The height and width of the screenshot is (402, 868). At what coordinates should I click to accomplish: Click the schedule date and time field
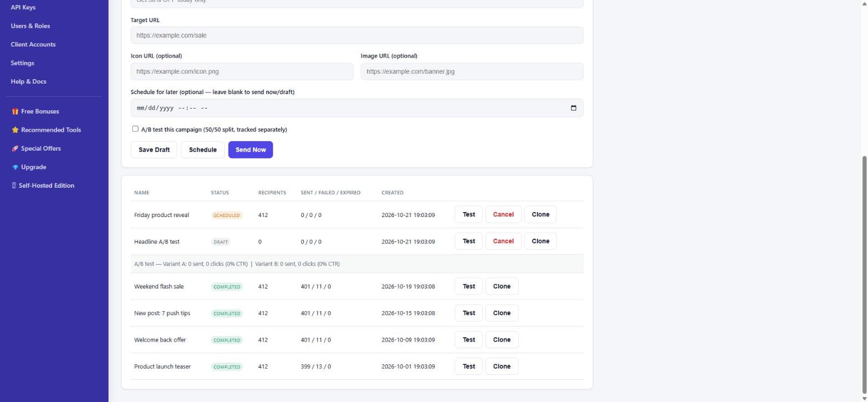pyautogui.click(x=357, y=108)
